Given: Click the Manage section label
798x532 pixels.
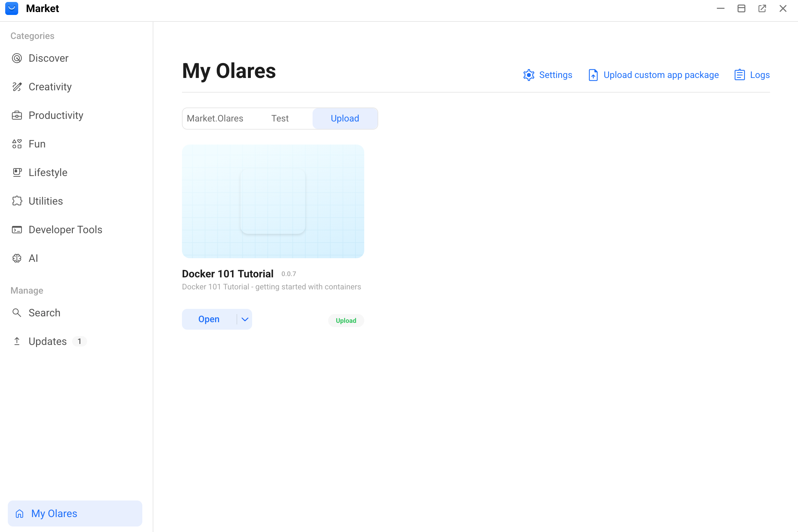Looking at the screenshot, I should [x=27, y=290].
